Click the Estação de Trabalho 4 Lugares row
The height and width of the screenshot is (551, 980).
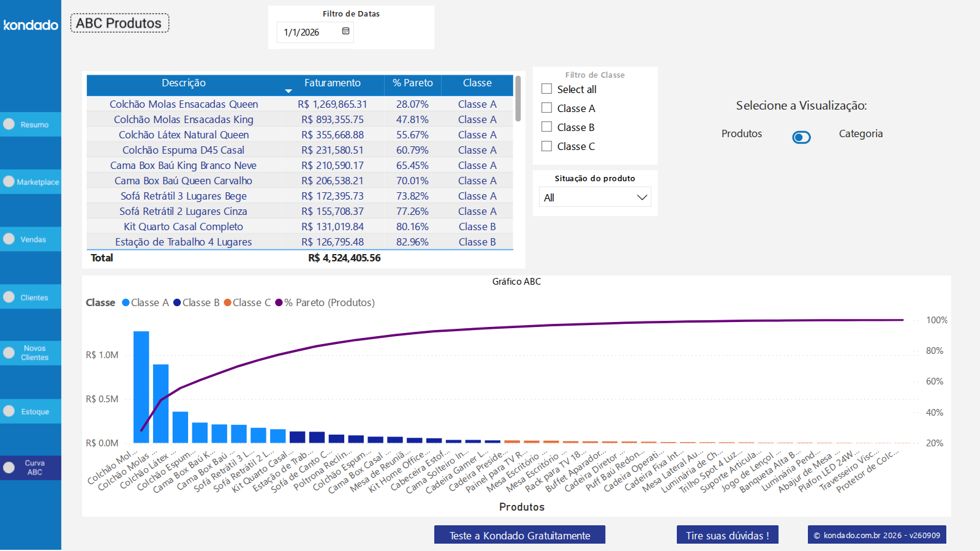pos(300,242)
